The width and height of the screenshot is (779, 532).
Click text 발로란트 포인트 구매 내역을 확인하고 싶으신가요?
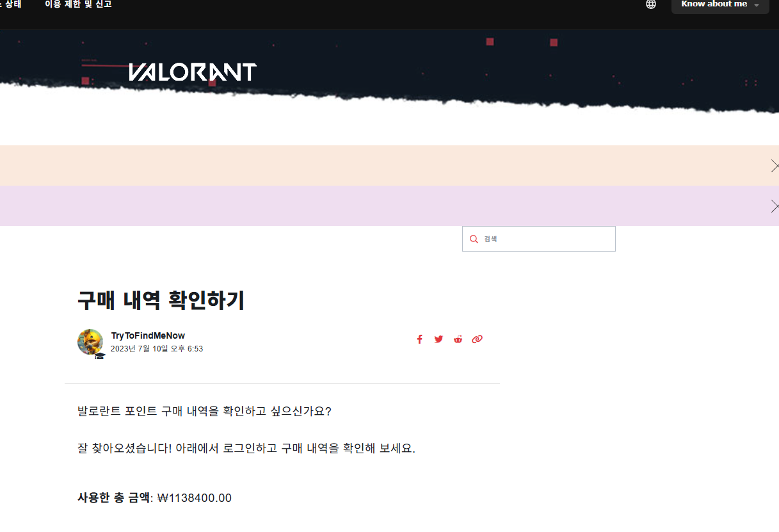click(x=204, y=411)
